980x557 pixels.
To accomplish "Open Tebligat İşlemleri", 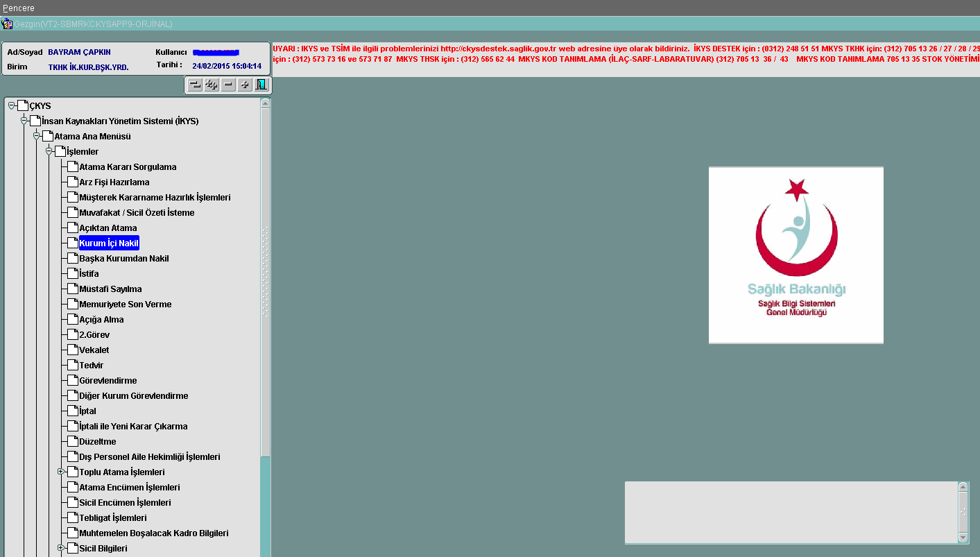I will pos(113,518).
